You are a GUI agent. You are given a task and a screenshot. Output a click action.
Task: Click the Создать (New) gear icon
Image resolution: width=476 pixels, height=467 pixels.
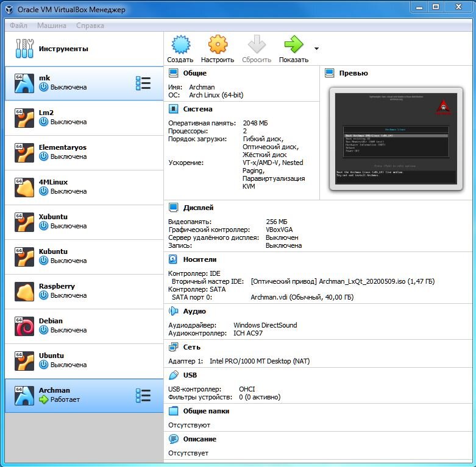click(180, 44)
